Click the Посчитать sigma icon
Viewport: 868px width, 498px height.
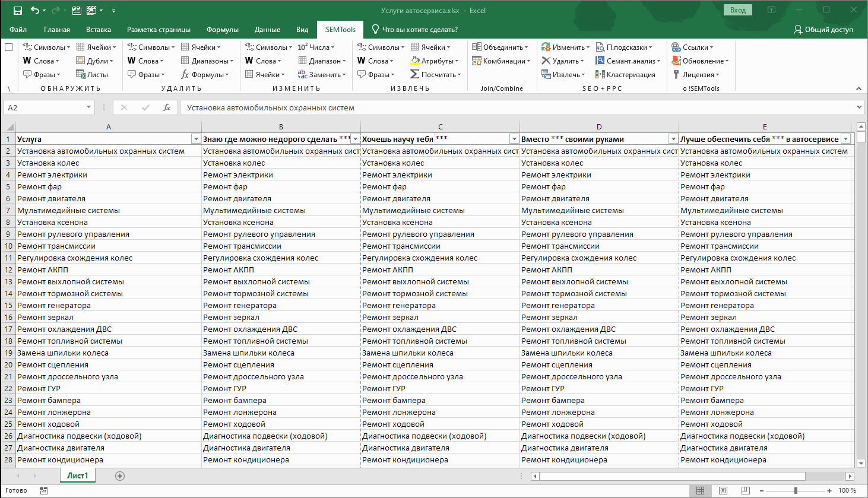tap(415, 75)
